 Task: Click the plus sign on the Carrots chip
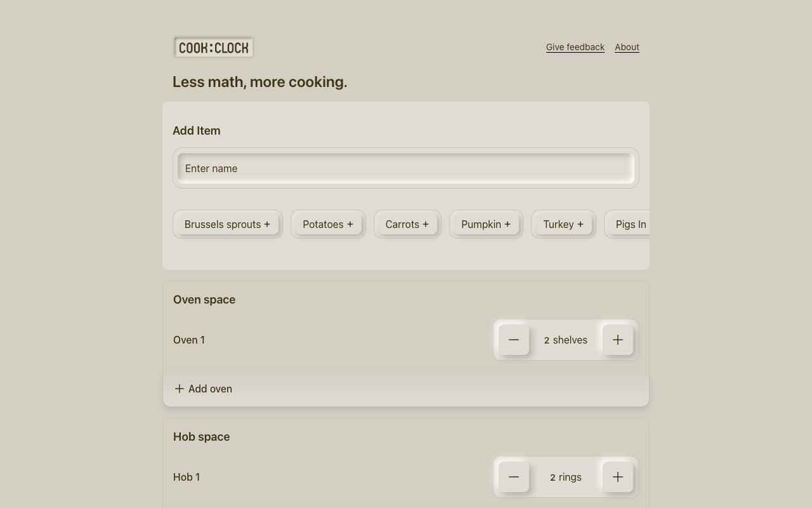pyautogui.click(x=425, y=224)
